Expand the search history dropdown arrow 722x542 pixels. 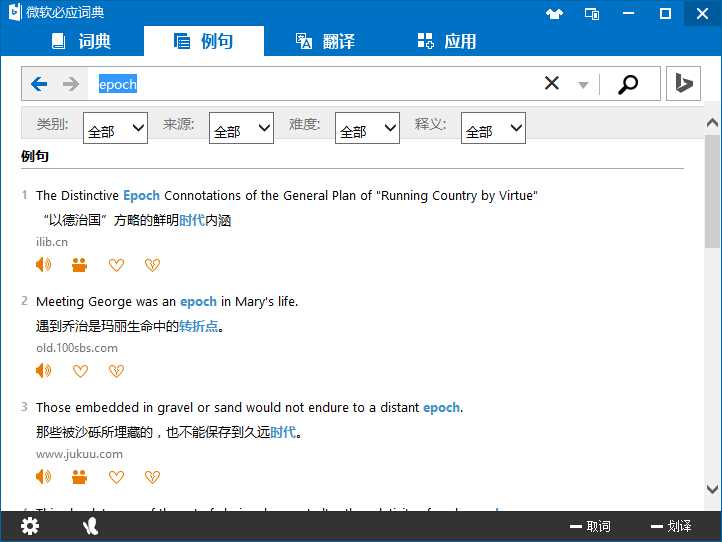[x=583, y=85]
